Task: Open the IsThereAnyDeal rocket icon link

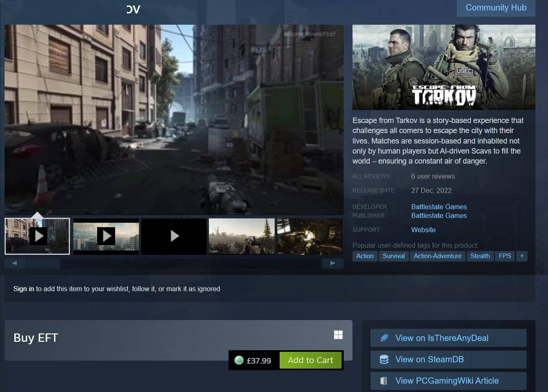Action: coord(384,338)
